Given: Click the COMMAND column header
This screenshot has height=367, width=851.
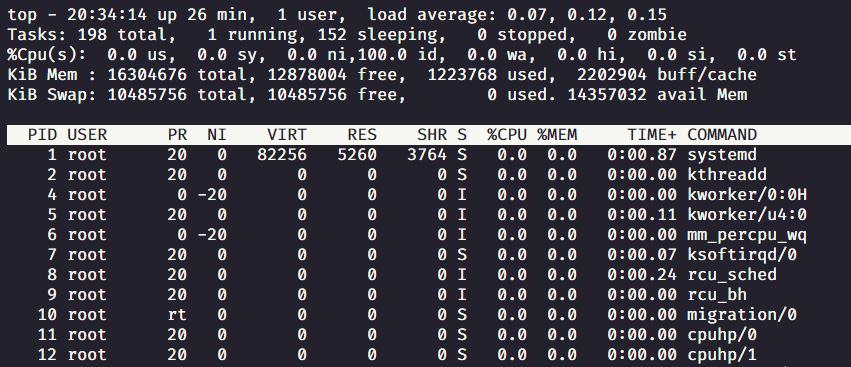Looking at the screenshot, I should (x=722, y=135).
